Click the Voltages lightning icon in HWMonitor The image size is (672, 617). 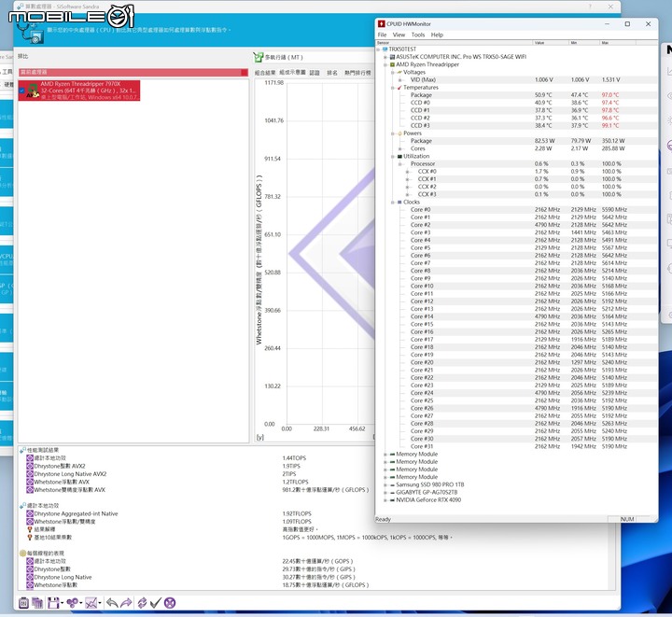point(399,72)
